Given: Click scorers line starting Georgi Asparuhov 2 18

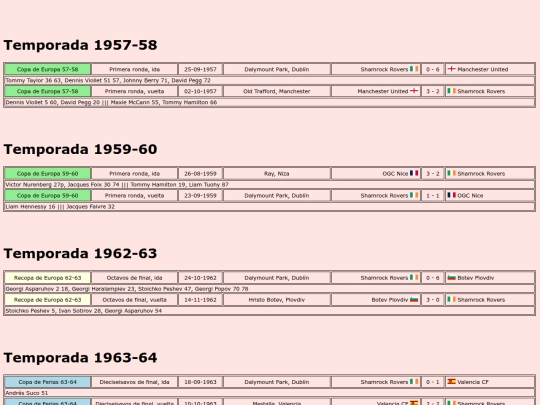Looking at the screenshot, I should 269,289.
